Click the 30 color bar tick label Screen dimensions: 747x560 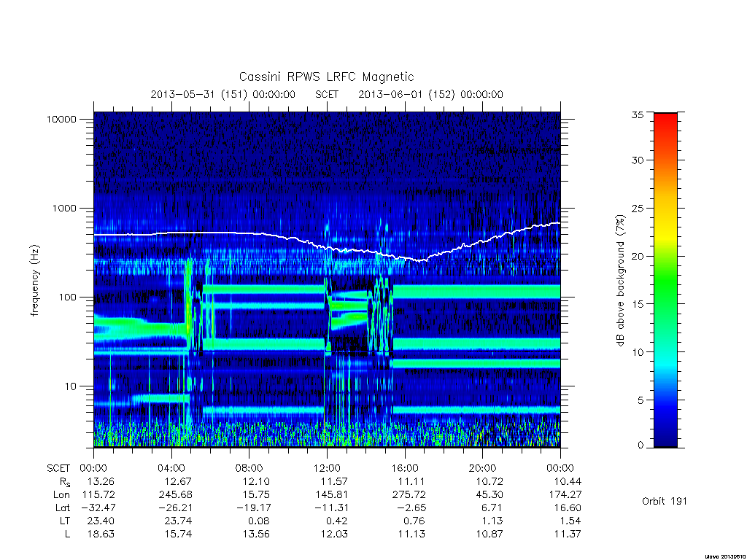638,160
